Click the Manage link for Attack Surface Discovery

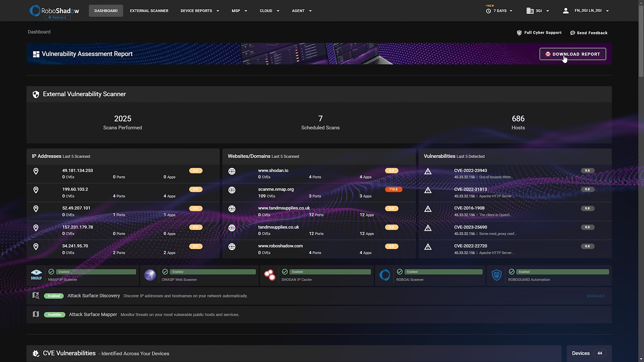tap(596, 296)
